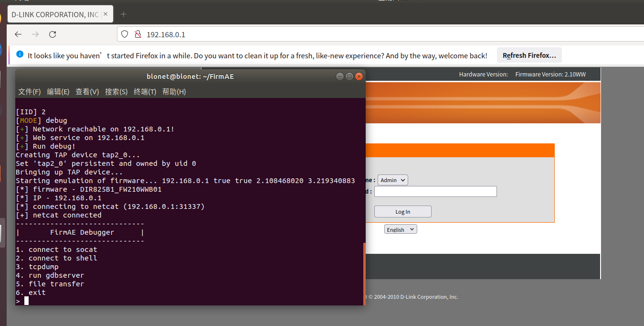The width and height of the screenshot is (644, 326).
Task: Click the D-Link copyright footer text
Action: (412, 297)
